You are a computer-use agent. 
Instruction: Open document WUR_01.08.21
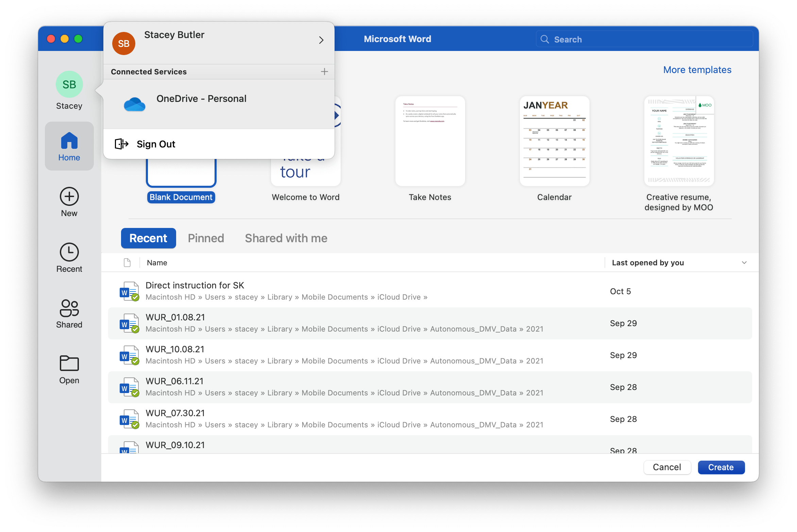pos(430,323)
